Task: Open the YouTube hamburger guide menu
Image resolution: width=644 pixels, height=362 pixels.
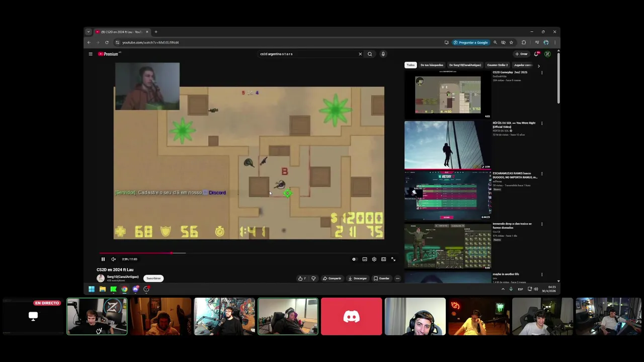Action: 91,54
